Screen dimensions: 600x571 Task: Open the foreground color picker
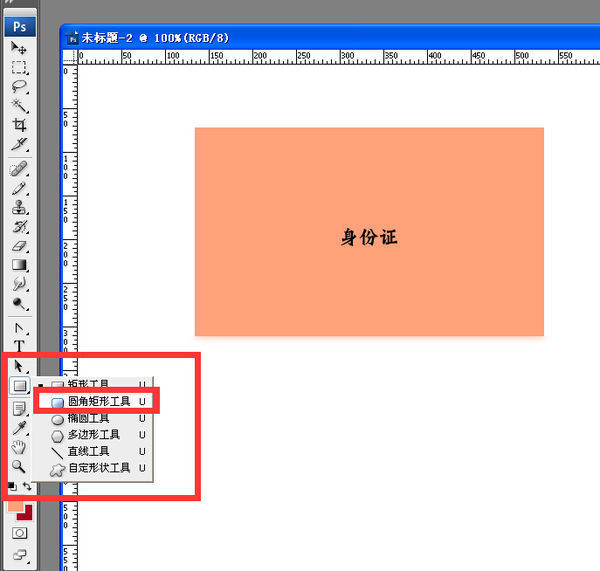[x=15, y=507]
